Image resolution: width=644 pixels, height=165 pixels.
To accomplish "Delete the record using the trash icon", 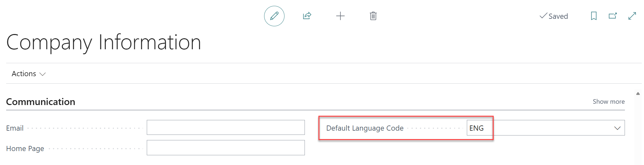I will click(373, 16).
